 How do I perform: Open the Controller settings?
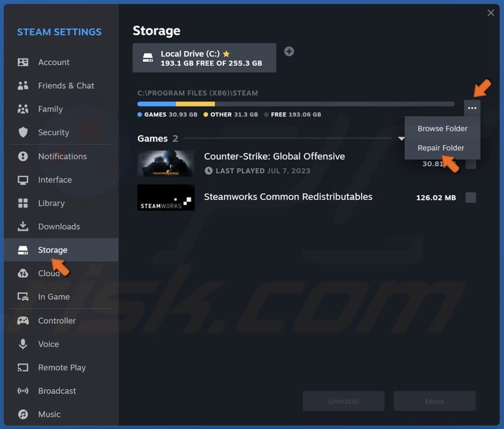(x=61, y=321)
